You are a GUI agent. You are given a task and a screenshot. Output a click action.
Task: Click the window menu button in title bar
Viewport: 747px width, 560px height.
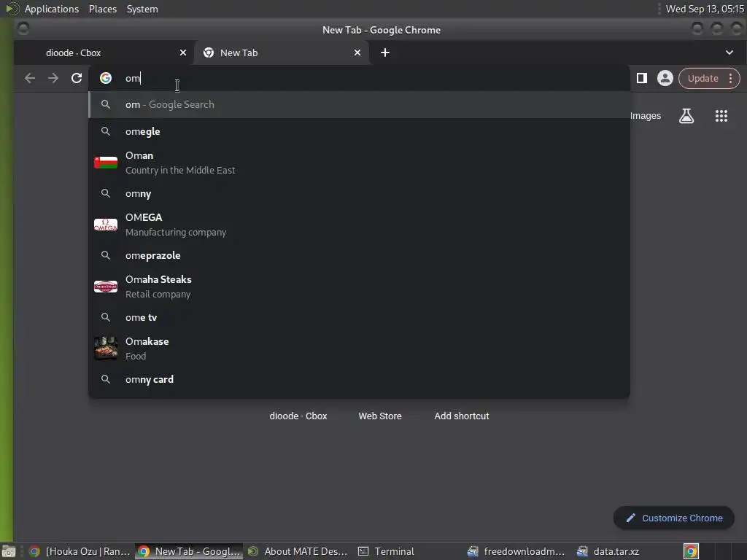coord(23,29)
